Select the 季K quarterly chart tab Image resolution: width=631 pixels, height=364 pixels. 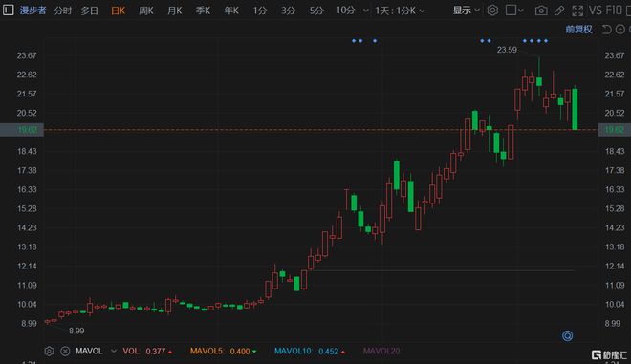[x=203, y=11]
